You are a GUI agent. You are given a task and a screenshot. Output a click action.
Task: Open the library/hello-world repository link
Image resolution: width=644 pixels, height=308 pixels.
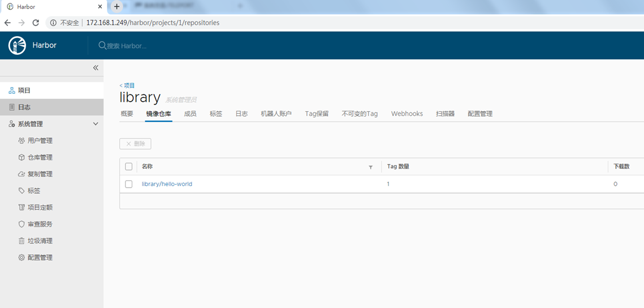pyautogui.click(x=167, y=184)
